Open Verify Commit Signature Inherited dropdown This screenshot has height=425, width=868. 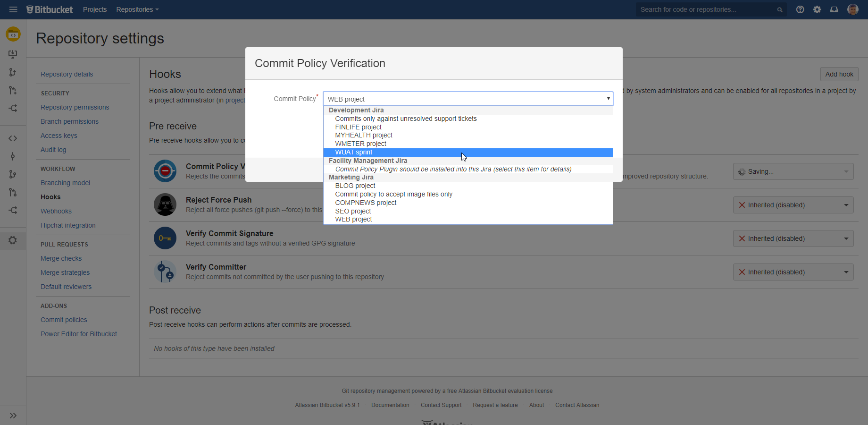pos(793,238)
